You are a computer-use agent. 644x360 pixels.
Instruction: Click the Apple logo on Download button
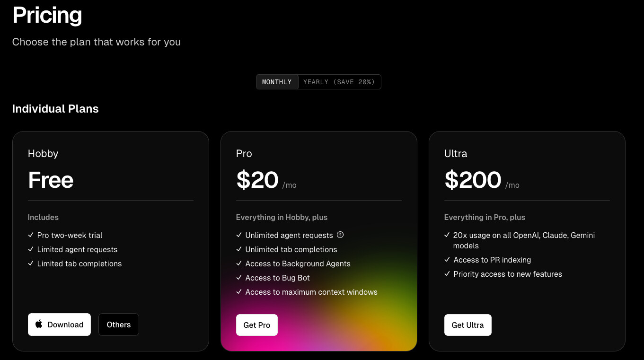[39, 324]
